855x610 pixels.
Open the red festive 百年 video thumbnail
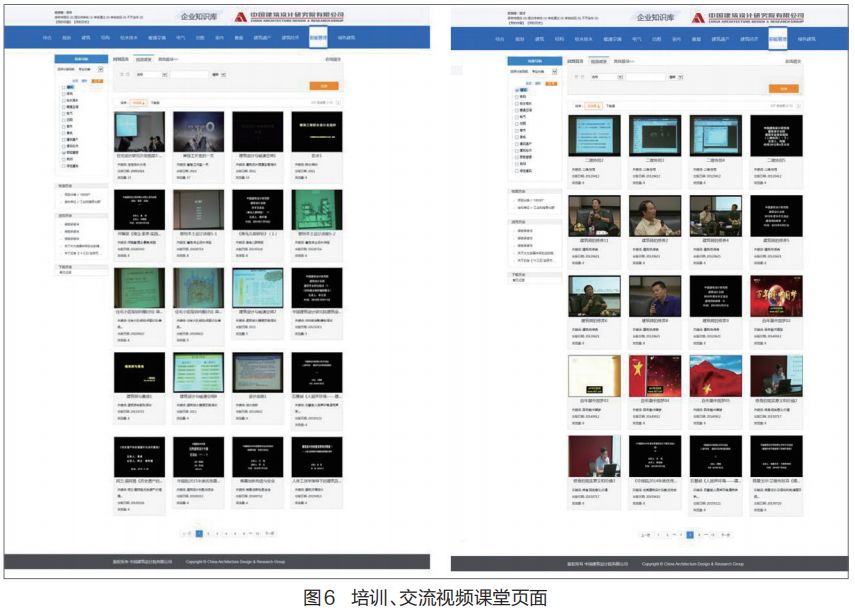coord(776,296)
